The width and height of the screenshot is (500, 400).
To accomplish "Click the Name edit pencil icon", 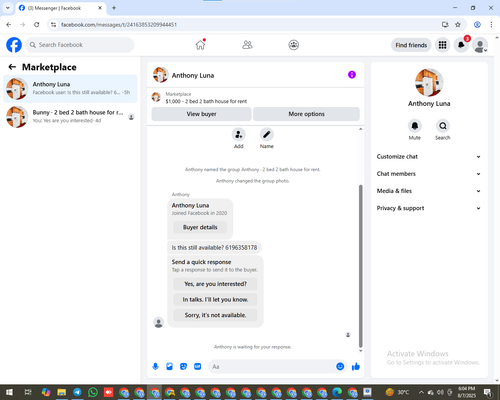I will pyautogui.click(x=267, y=135).
